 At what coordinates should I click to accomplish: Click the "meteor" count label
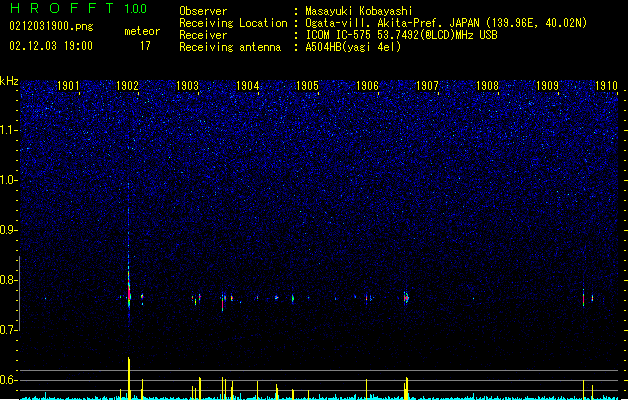(142, 31)
